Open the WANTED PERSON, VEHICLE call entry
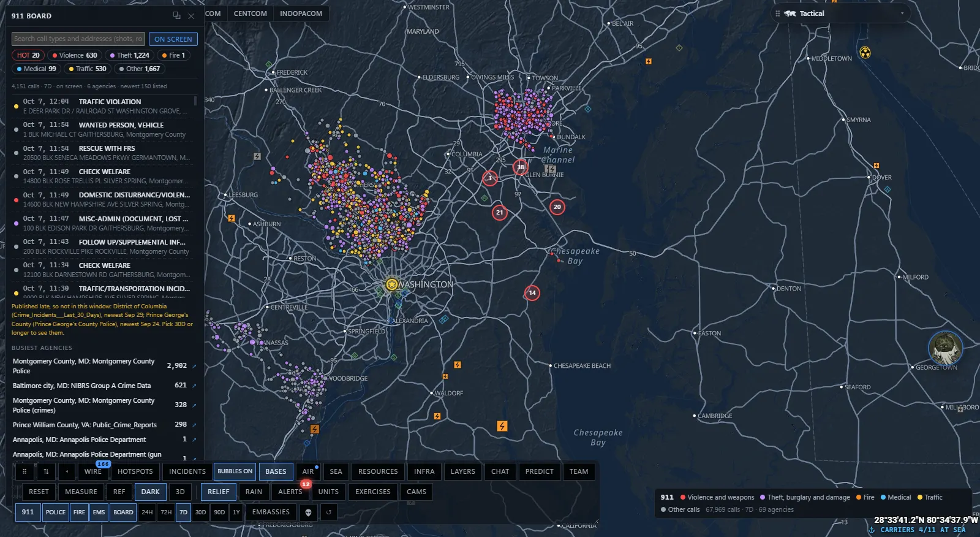This screenshot has height=537, width=980. 102,129
